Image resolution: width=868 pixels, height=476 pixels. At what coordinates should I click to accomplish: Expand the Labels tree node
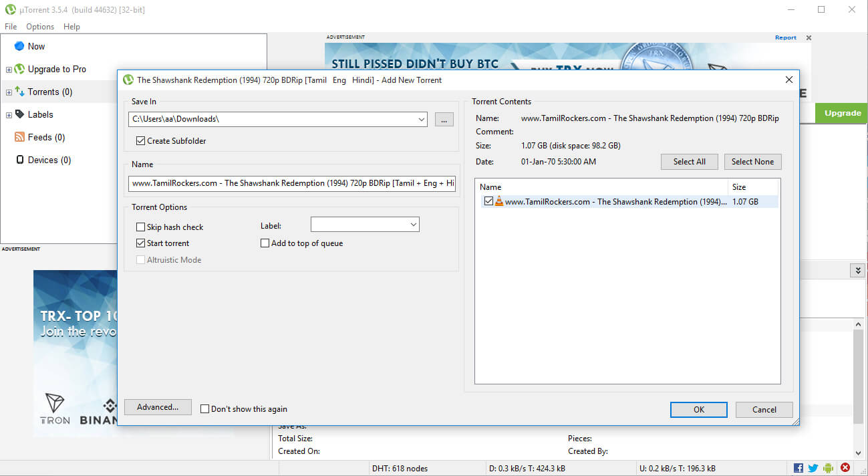[x=9, y=115]
